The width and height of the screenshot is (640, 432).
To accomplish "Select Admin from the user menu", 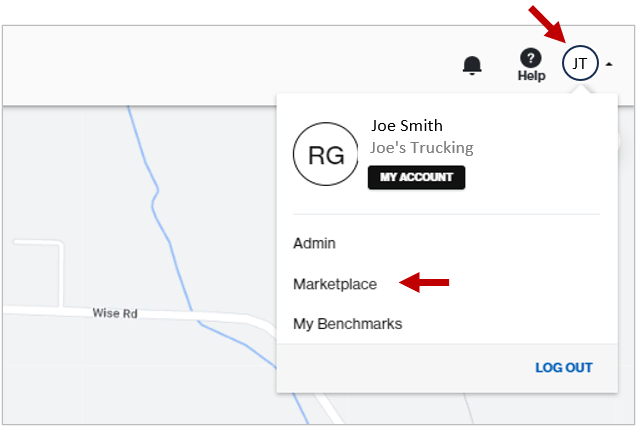I will pos(314,243).
